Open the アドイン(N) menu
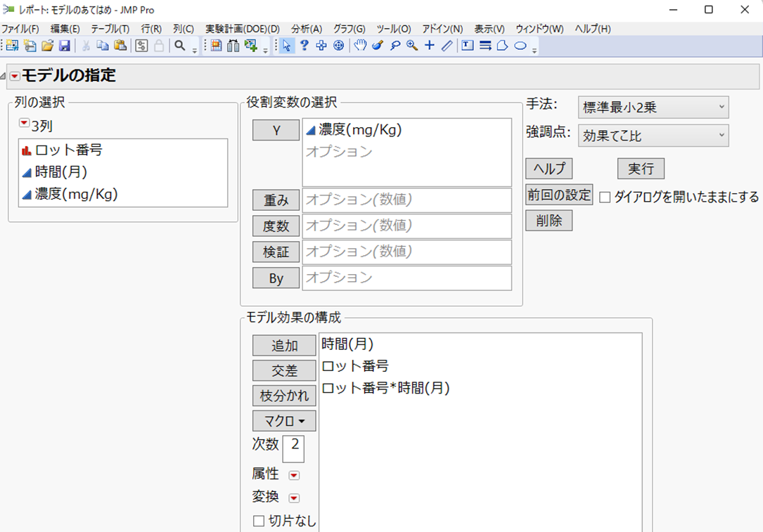Viewport: 763px width, 532px height. click(x=442, y=29)
